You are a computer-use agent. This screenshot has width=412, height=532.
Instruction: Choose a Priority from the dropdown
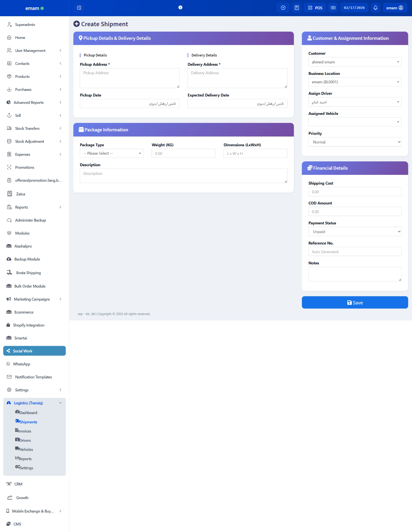(x=355, y=142)
